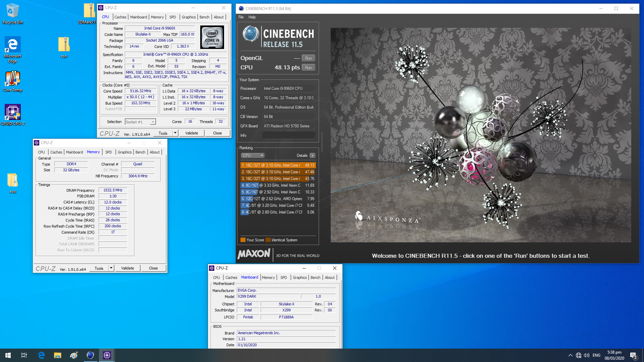Open the Socket #1 selection dropdown
Viewport: 644px width, 362px height.
click(x=141, y=122)
